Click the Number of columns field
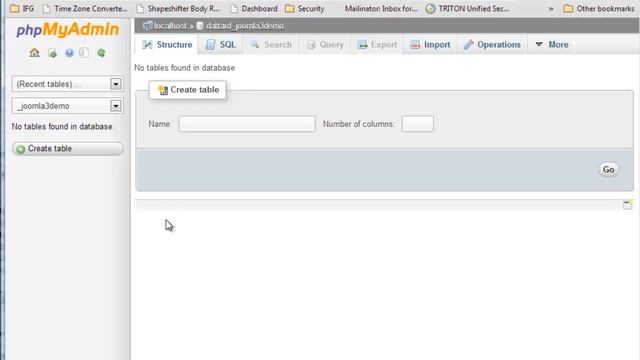The width and height of the screenshot is (640, 360). click(418, 124)
